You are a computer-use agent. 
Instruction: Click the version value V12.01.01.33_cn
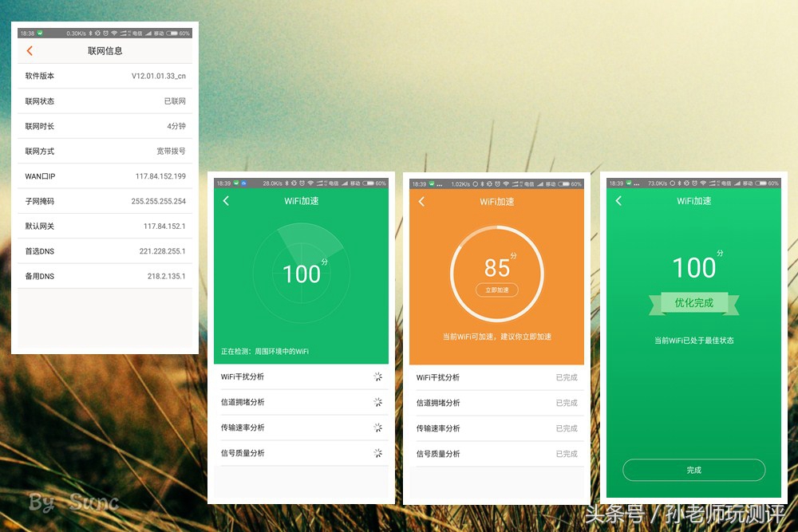click(x=158, y=76)
